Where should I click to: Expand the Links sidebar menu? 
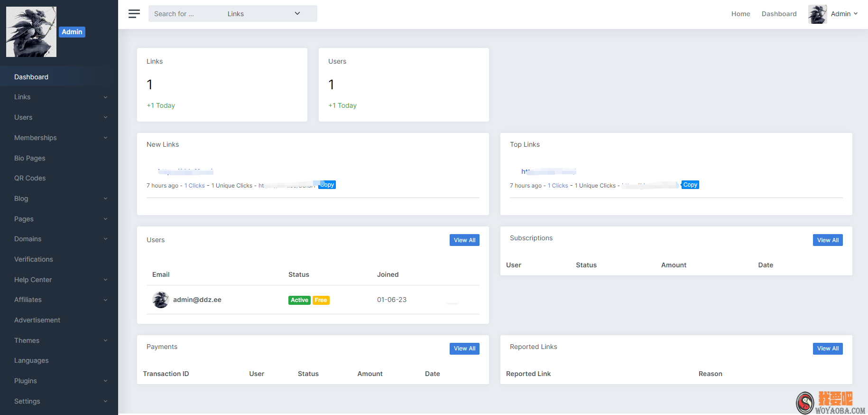59,97
